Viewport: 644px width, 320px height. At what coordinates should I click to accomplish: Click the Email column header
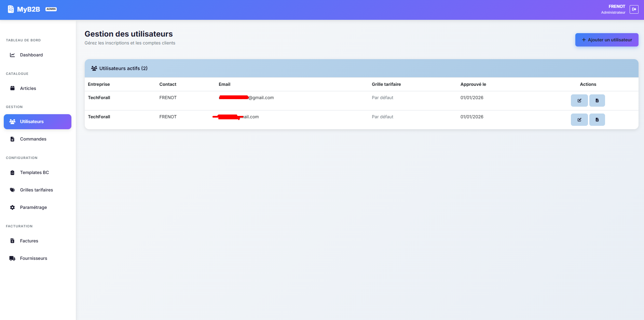[x=224, y=84]
